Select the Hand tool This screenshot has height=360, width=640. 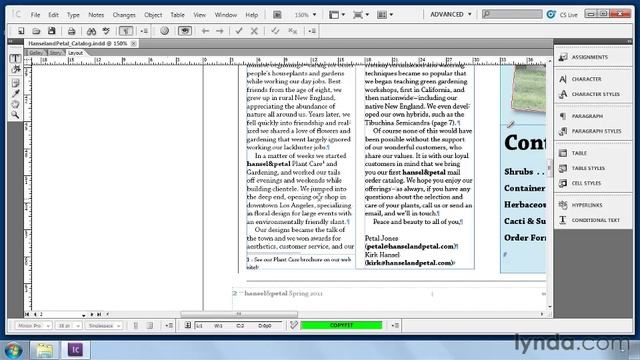[x=16, y=104]
